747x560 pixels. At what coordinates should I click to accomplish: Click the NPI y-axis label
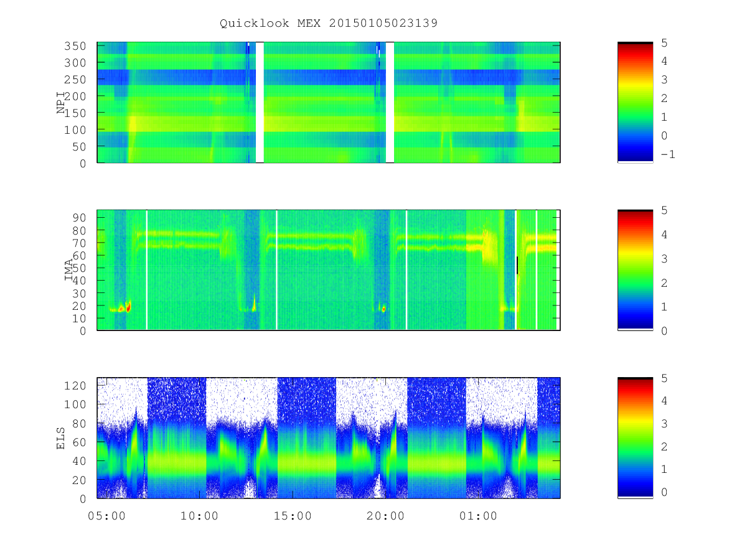click(61, 103)
